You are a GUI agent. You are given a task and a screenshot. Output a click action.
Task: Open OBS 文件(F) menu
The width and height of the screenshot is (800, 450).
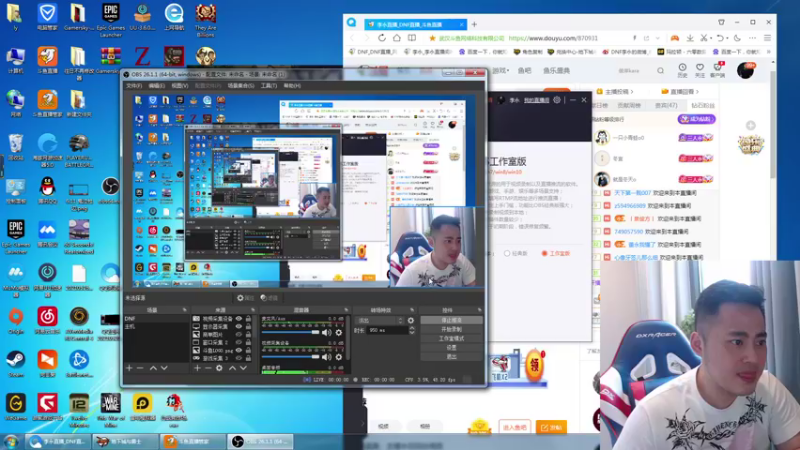tap(134, 86)
